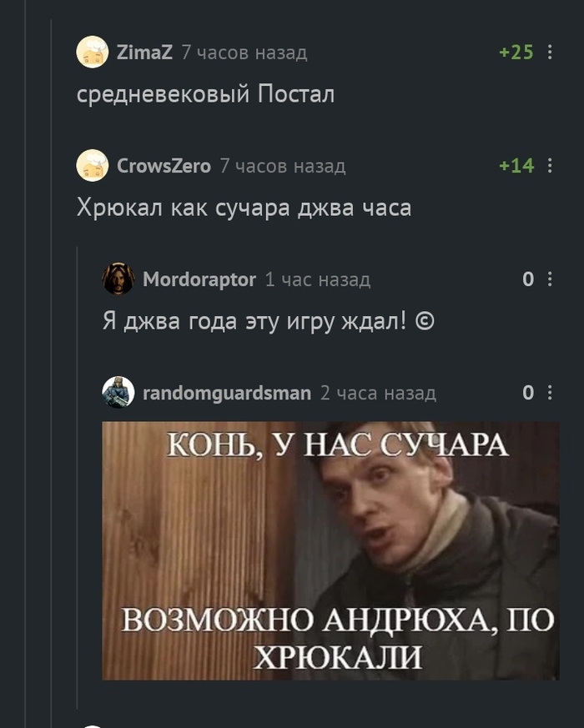Click the +25 rating on ZimaZ comment
The image size is (584, 728).
(x=516, y=52)
